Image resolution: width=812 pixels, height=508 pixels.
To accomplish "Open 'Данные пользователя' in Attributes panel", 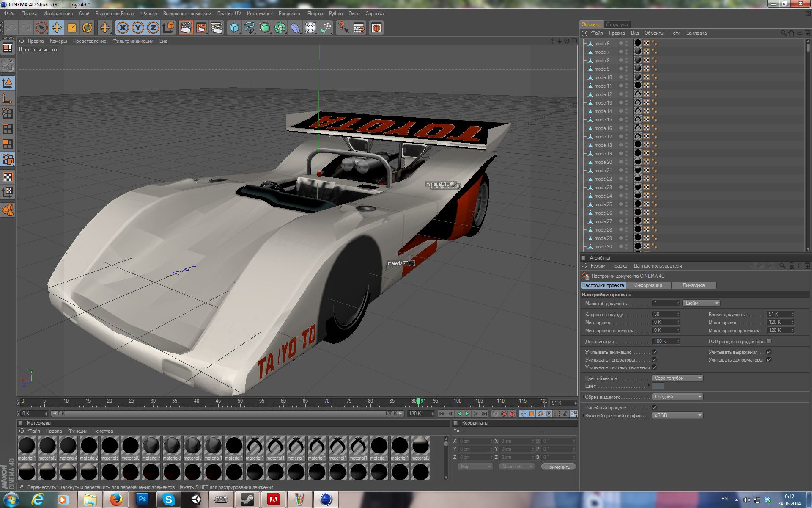I will click(x=657, y=266).
